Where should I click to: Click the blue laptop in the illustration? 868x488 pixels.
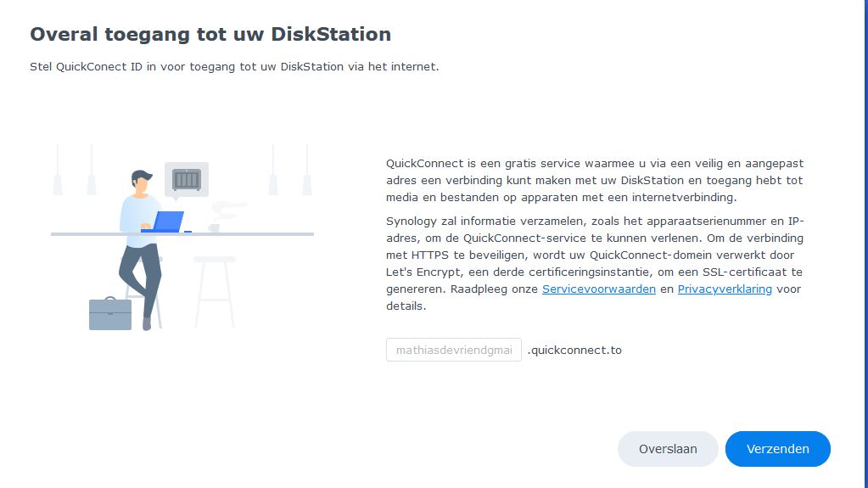[x=168, y=222]
